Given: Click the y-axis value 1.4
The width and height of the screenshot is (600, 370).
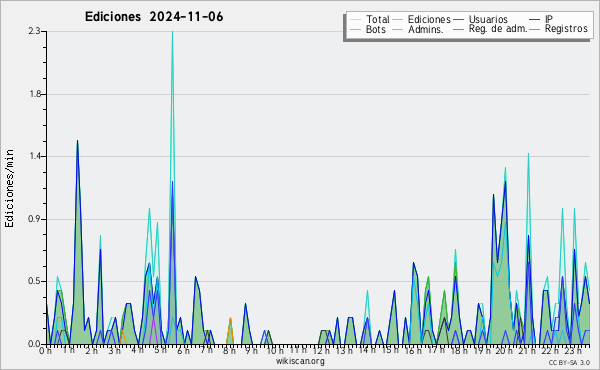Looking at the screenshot, I should pyautogui.click(x=35, y=156).
